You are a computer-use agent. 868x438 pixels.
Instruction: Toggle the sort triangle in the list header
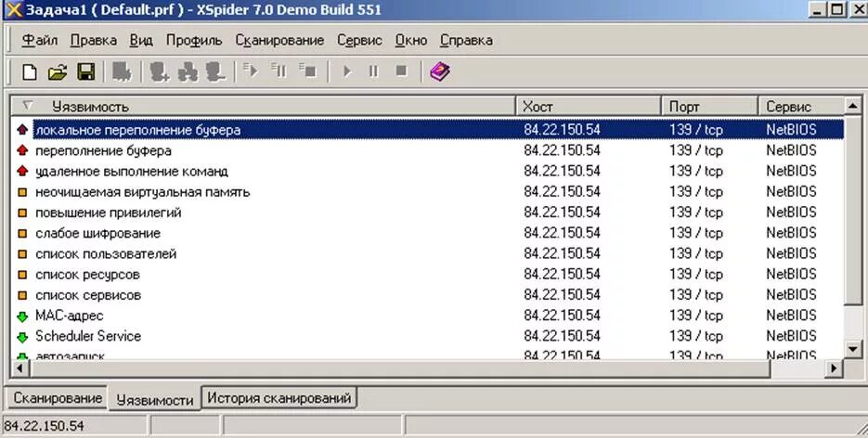click(x=27, y=106)
